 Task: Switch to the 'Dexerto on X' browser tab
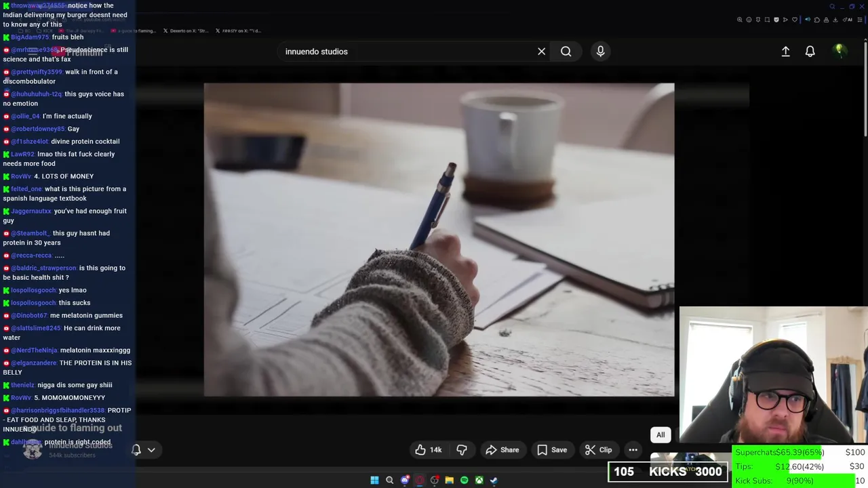coord(186,30)
